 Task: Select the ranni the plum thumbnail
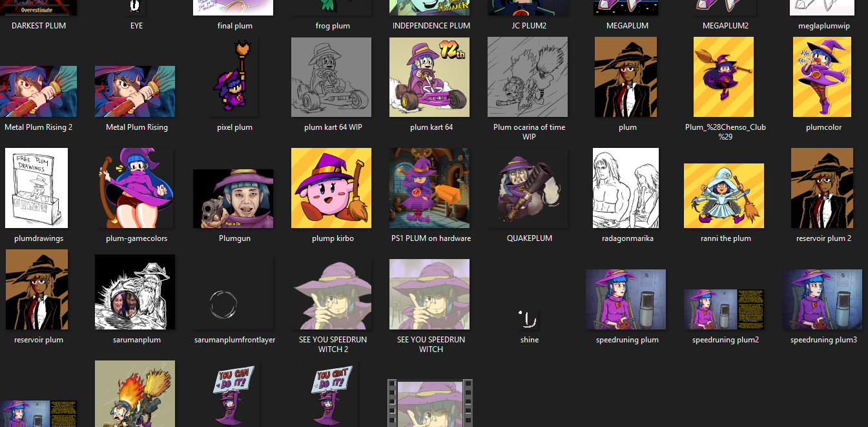coord(724,196)
